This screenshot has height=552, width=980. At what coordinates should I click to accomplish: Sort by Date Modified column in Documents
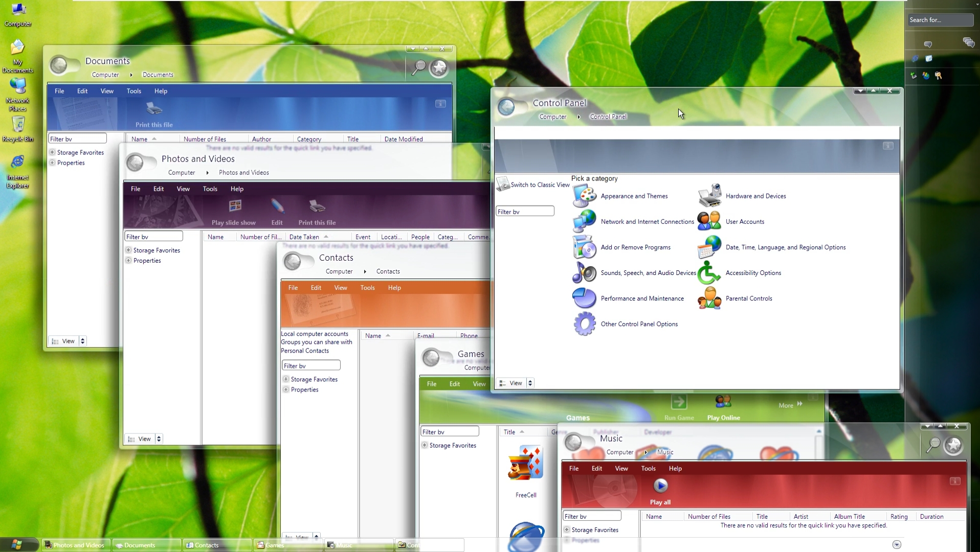click(x=404, y=139)
